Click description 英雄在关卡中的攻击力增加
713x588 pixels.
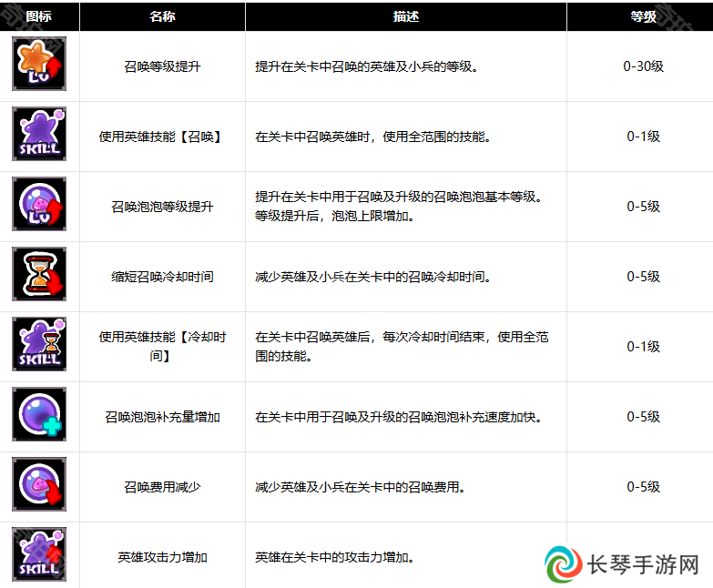point(335,557)
